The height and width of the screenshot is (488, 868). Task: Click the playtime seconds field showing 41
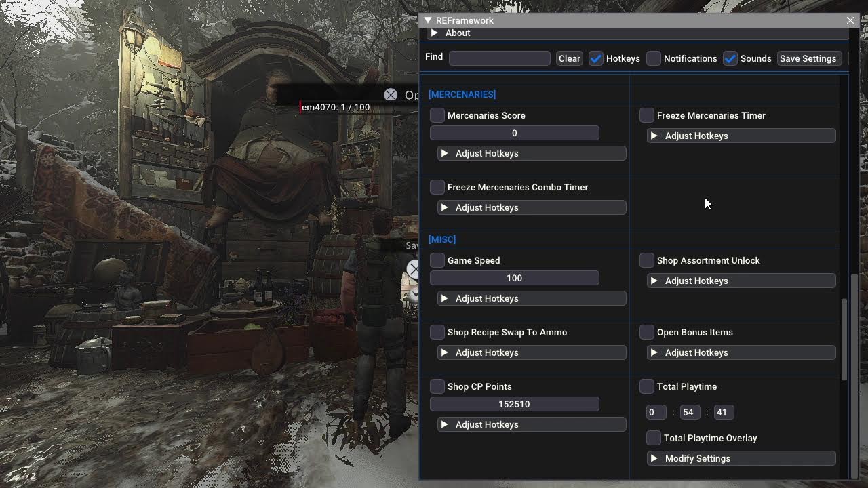(723, 412)
